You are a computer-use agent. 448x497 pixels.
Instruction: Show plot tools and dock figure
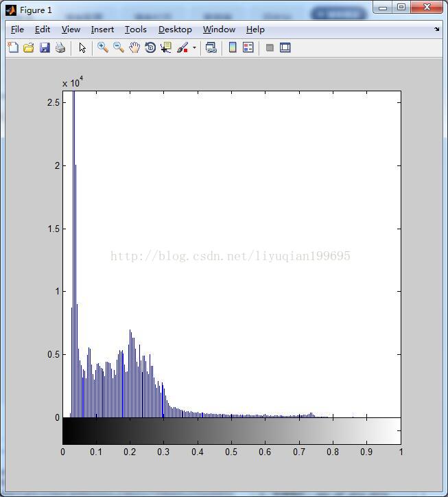[285, 47]
